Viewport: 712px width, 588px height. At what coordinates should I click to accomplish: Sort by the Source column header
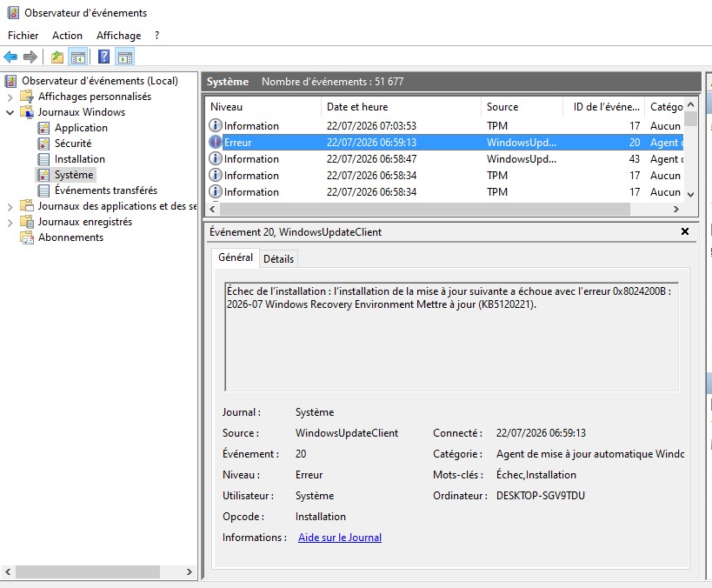click(x=522, y=107)
